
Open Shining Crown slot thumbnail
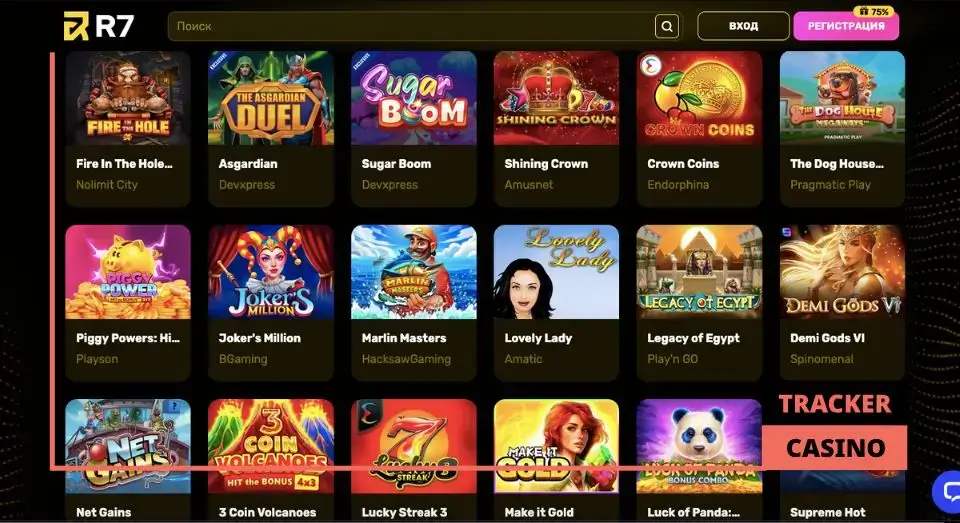pyautogui.click(x=557, y=98)
